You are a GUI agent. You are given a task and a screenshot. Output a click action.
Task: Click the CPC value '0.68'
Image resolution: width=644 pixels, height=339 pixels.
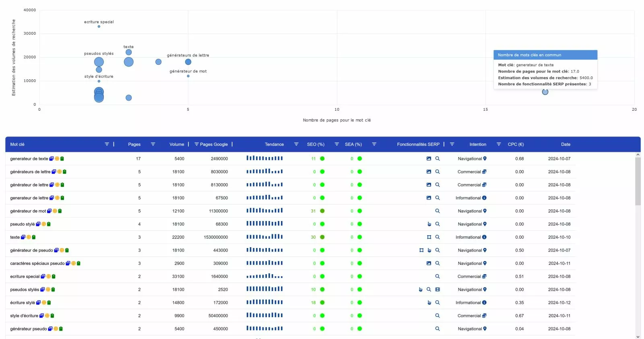(x=520, y=159)
